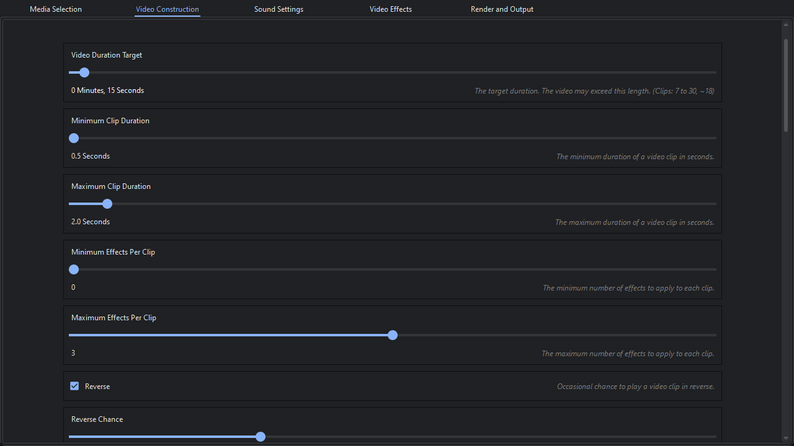Click the Maximum Effects Per Clip slider handle
794x446 pixels.
(x=392, y=335)
